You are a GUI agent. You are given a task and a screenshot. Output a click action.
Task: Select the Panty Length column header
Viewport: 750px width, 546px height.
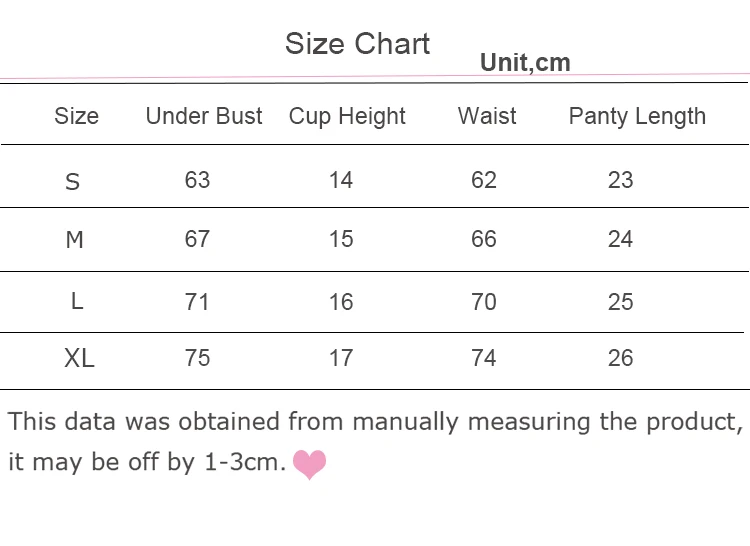637,117
